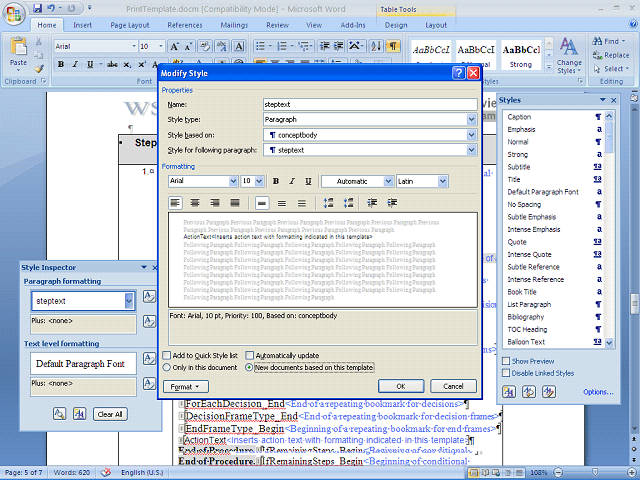Screen dimensions: 640x480
Task: Open Manage Styles from Styles pane
Action: point(549,392)
